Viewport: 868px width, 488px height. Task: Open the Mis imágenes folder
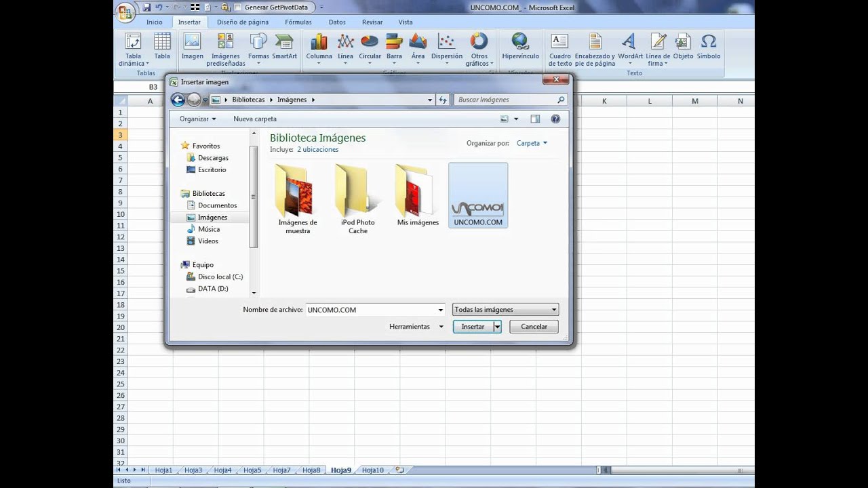coord(418,195)
